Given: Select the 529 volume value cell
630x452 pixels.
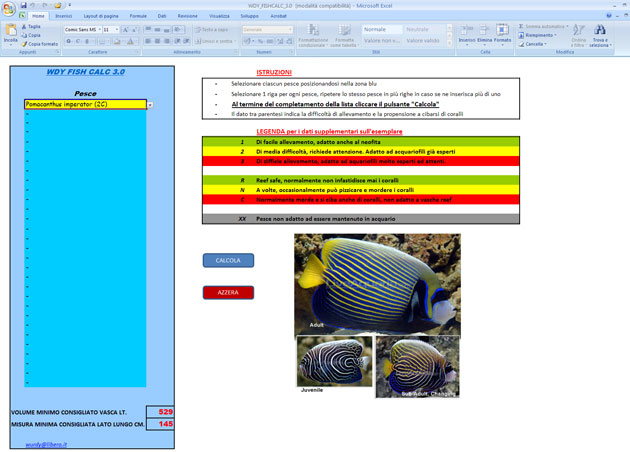Looking at the screenshot, I should pos(160,412).
